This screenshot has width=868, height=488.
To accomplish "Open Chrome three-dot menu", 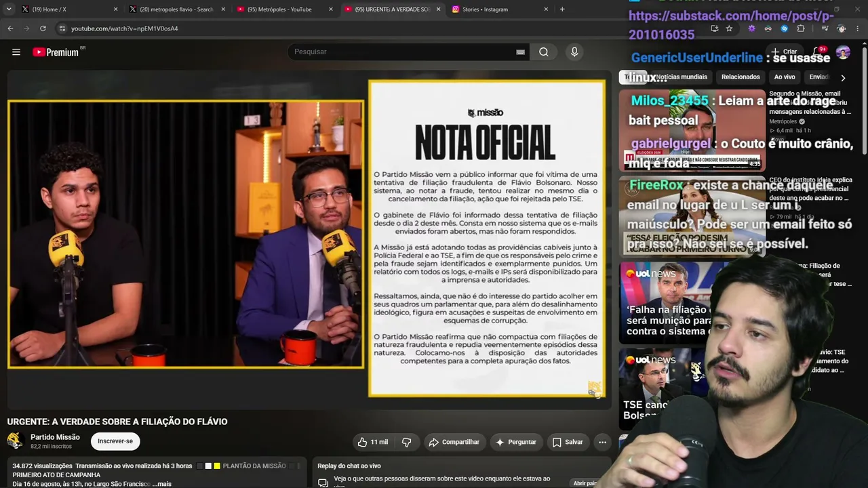I will point(858,28).
